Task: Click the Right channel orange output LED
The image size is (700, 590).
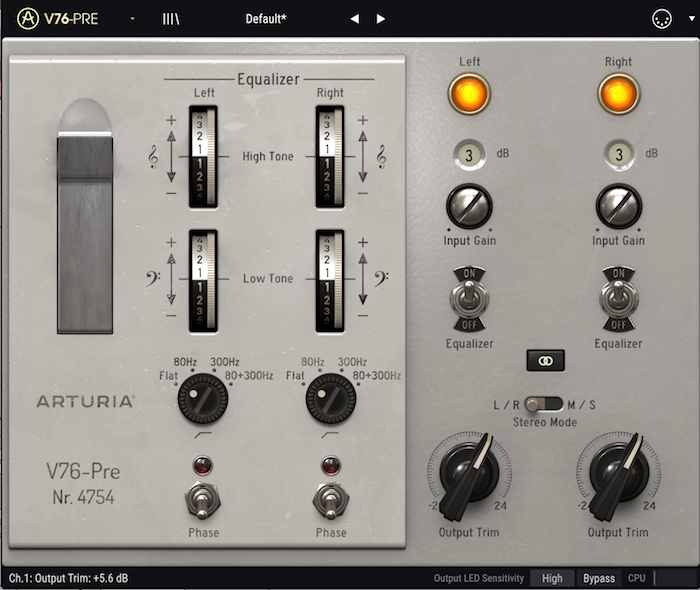Action: [618, 94]
